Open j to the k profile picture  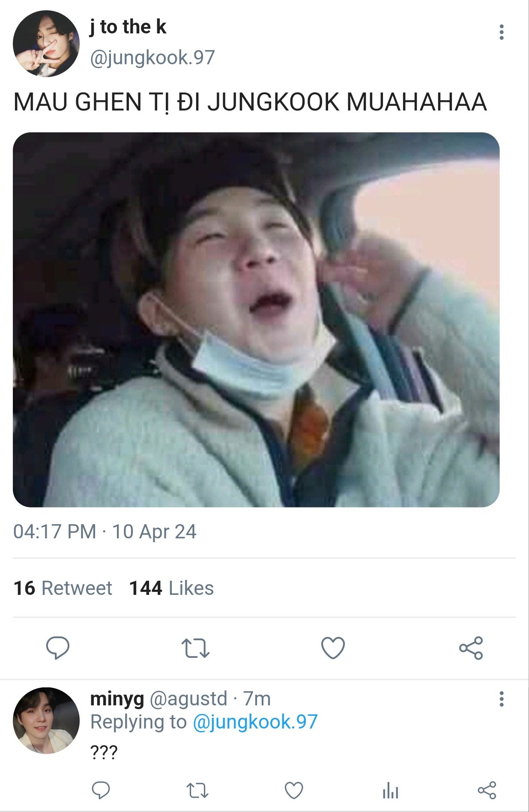46,44
